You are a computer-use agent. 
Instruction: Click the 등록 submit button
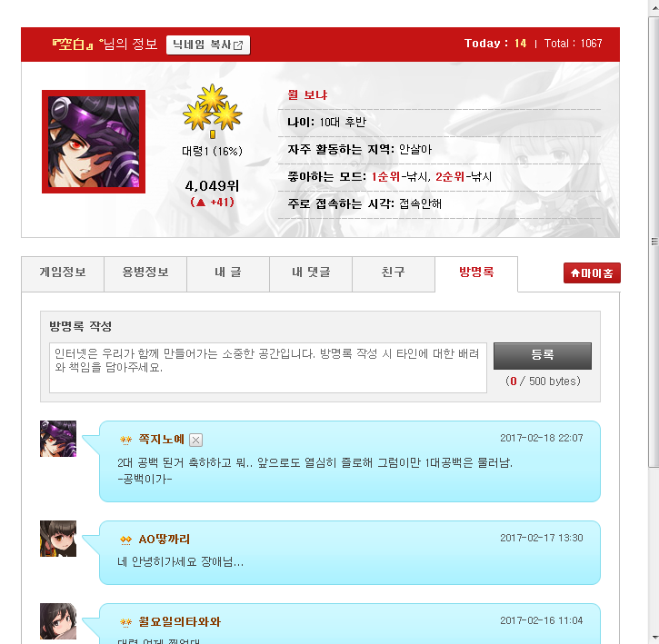(542, 356)
